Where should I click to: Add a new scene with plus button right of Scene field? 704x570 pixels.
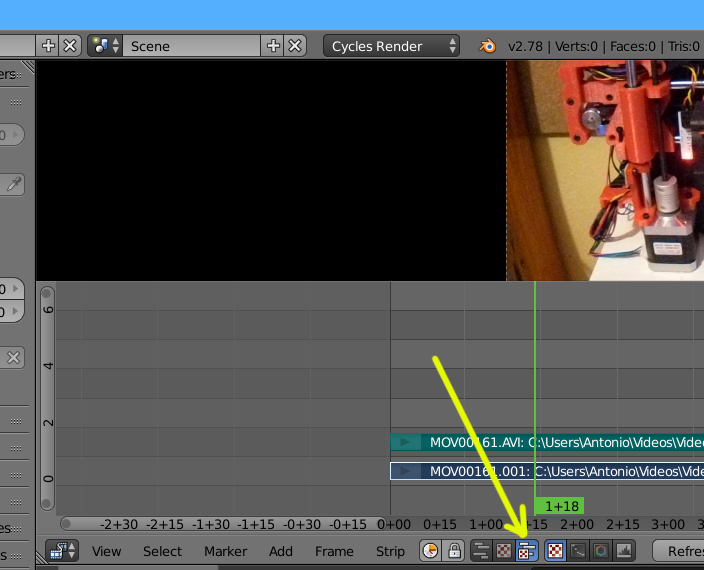pyautogui.click(x=272, y=46)
